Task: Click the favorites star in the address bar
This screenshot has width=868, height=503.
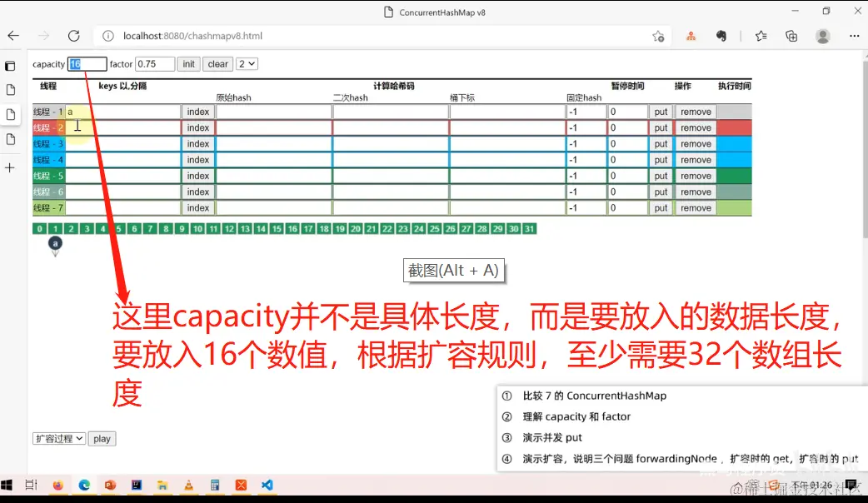Action: 658,36
